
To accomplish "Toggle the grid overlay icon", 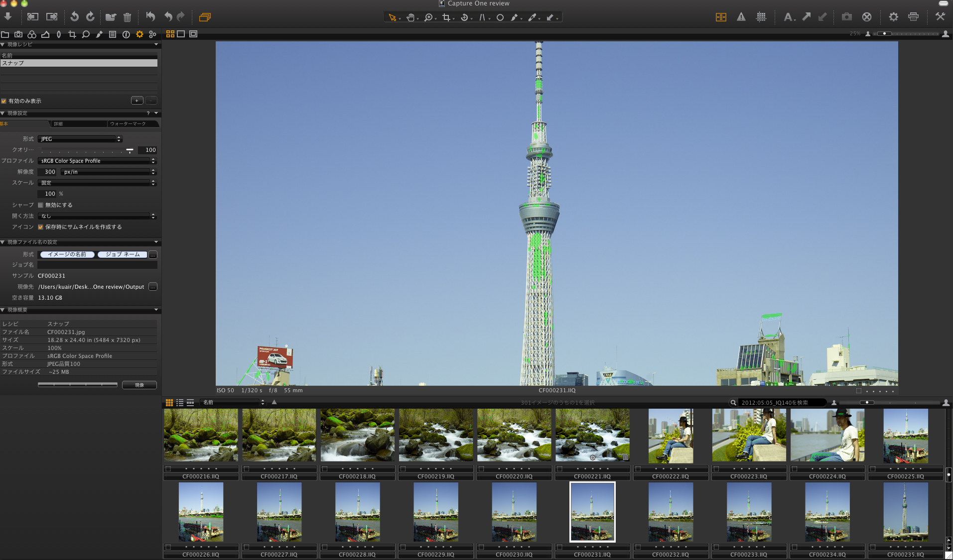I will [761, 17].
